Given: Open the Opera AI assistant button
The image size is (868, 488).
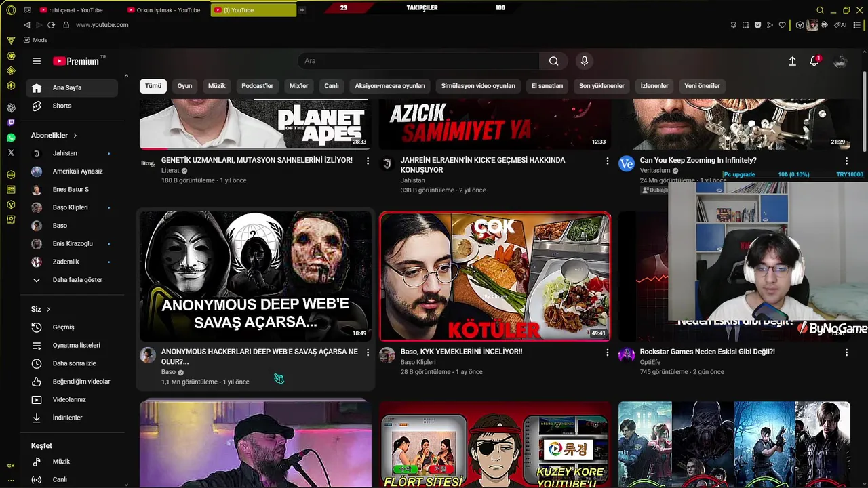Looking at the screenshot, I should click(841, 25).
